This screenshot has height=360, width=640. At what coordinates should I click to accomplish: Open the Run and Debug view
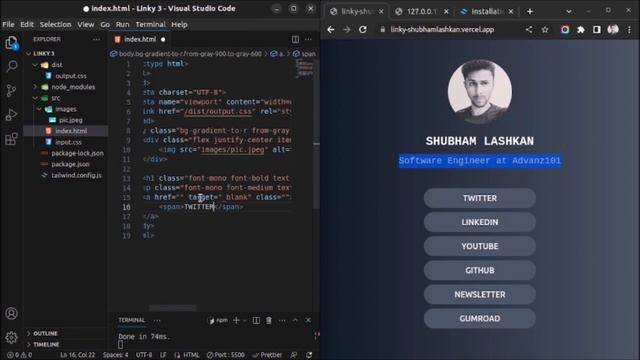pyautogui.click(x=11, y=115)
